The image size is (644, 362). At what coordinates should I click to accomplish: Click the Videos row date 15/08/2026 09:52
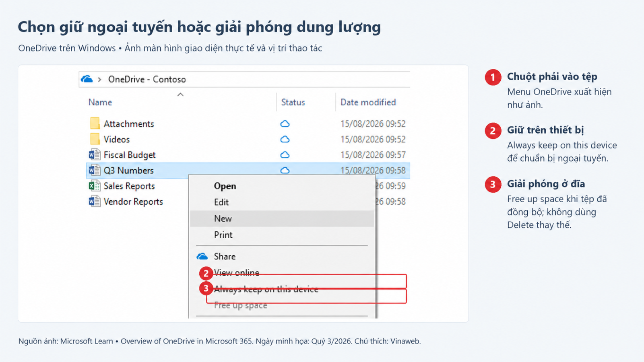(373, 139)
